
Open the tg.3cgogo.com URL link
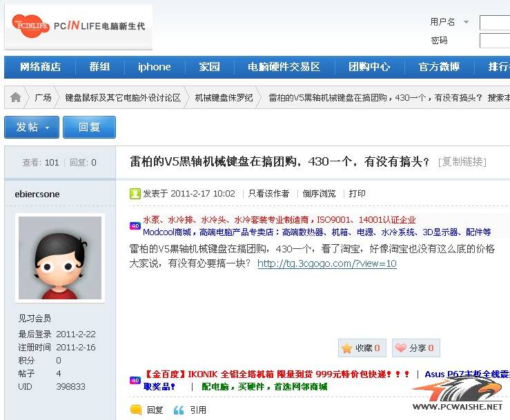[327, 263]
